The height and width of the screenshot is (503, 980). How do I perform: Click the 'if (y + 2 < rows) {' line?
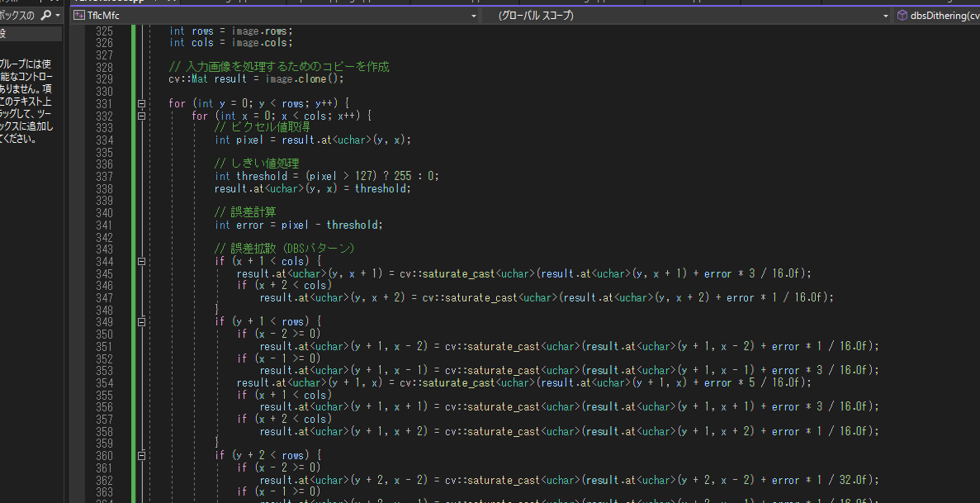(268, 455)
